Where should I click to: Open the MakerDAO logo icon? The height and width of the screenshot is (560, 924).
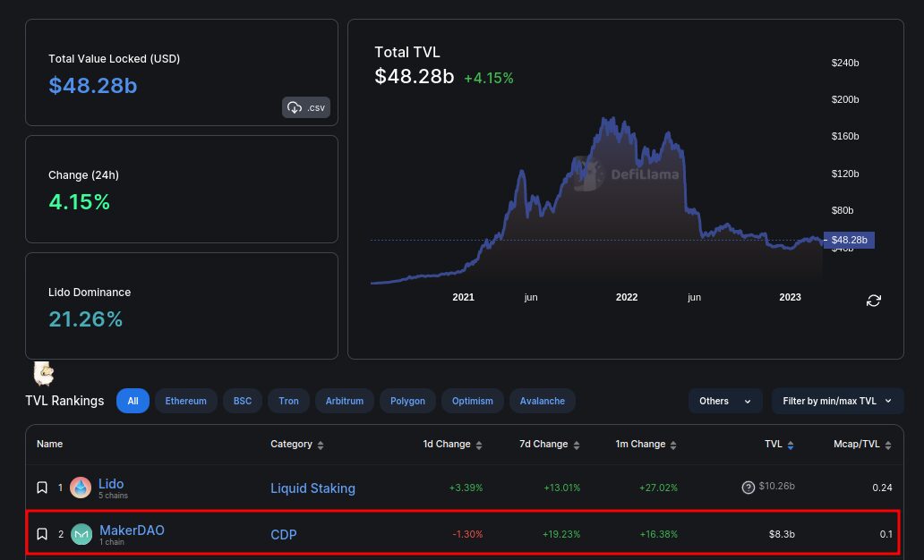click(x=81, y=534)
